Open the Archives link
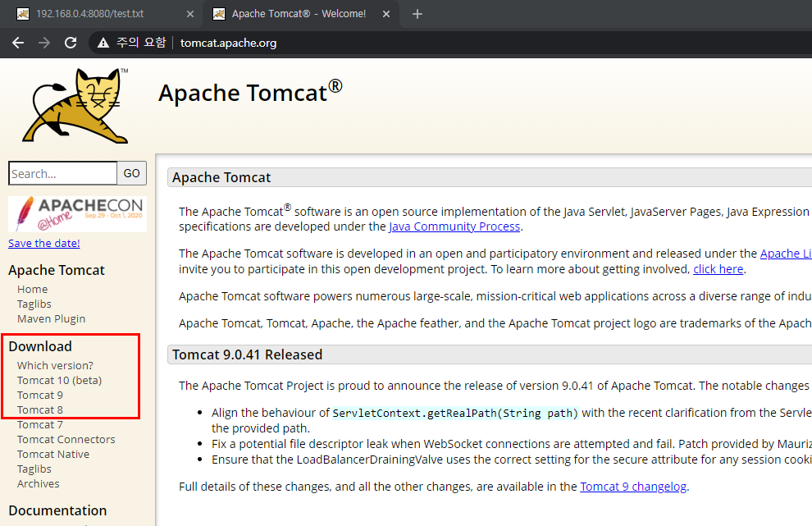812x526 pixels. coord(39,483)
